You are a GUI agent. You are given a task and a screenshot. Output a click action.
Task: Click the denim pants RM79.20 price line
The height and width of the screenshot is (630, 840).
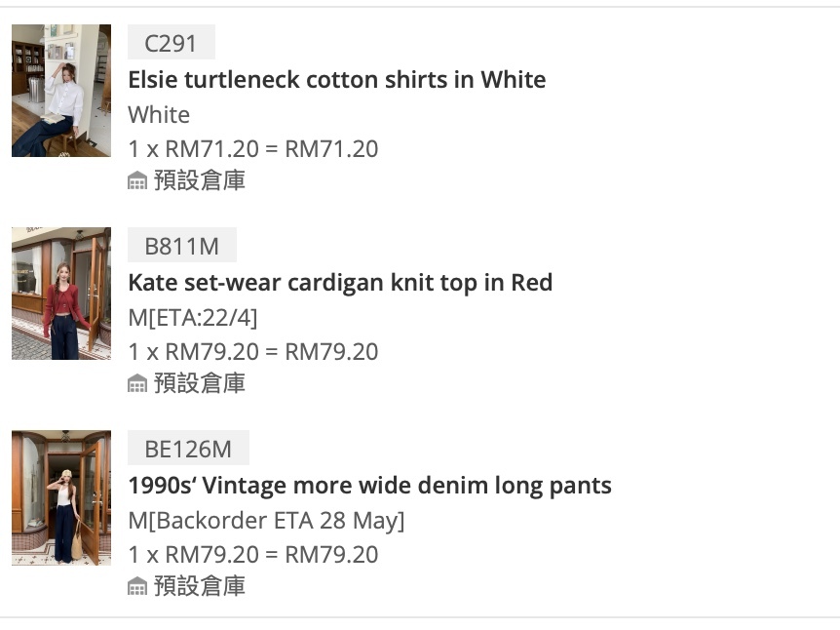(x=253, y=554)
